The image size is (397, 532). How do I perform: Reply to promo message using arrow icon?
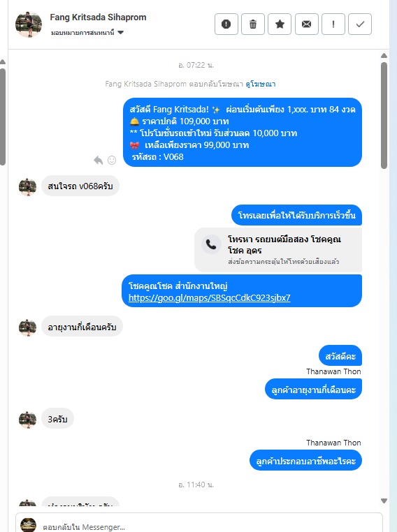coord(98,160)
